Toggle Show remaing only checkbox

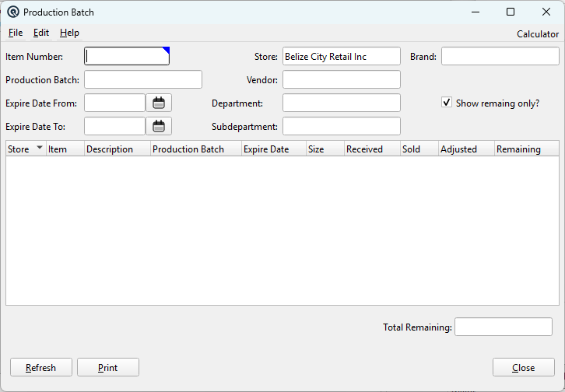(447, 102)
